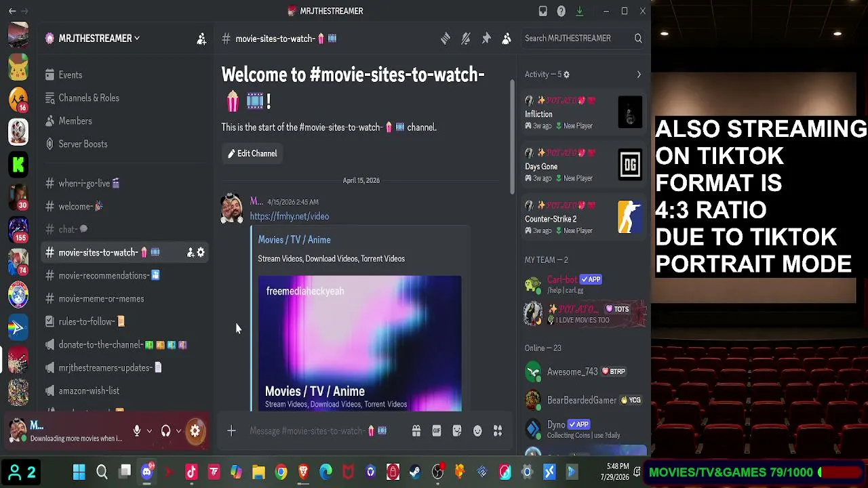Click the search magnifier icon

pyautogui.click(x=638, y=39)
